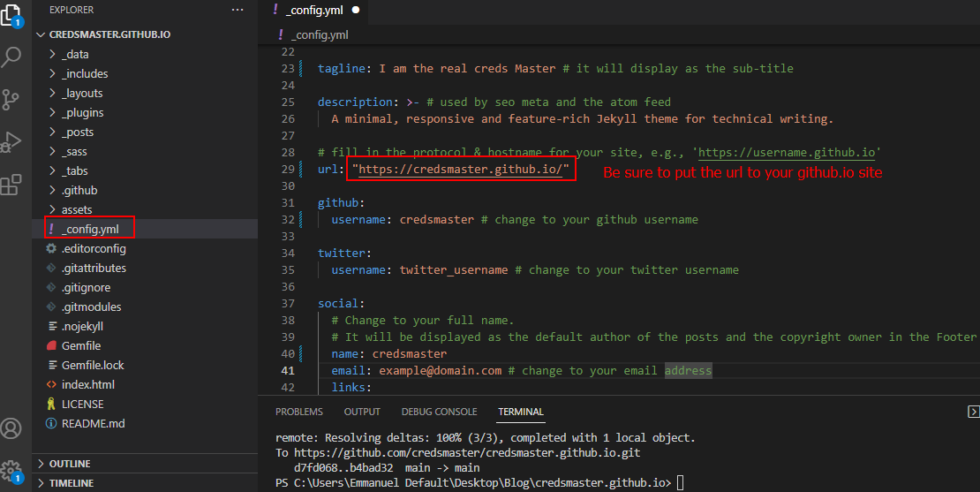Open the Source Control view icon

pyautogui.click(x=11, y=100)
